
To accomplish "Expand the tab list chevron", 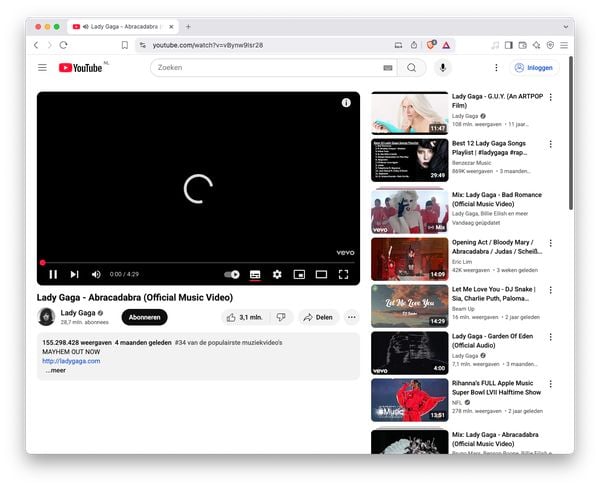I will pyautogui.click(x=566, y=27).
